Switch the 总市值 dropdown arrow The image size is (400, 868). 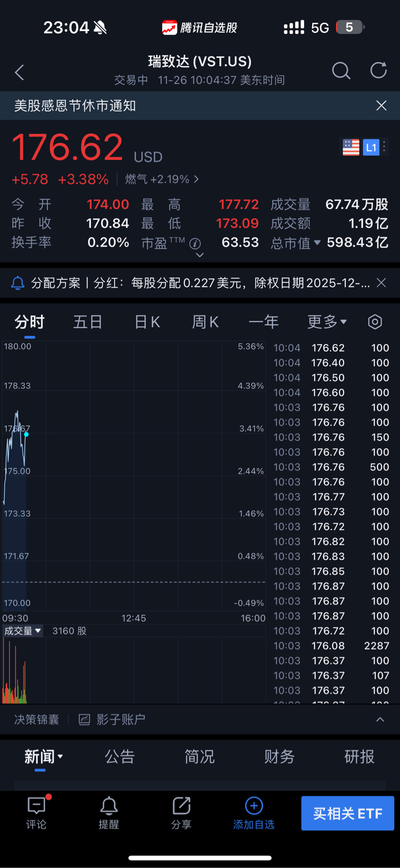click(x=317, y=242)
